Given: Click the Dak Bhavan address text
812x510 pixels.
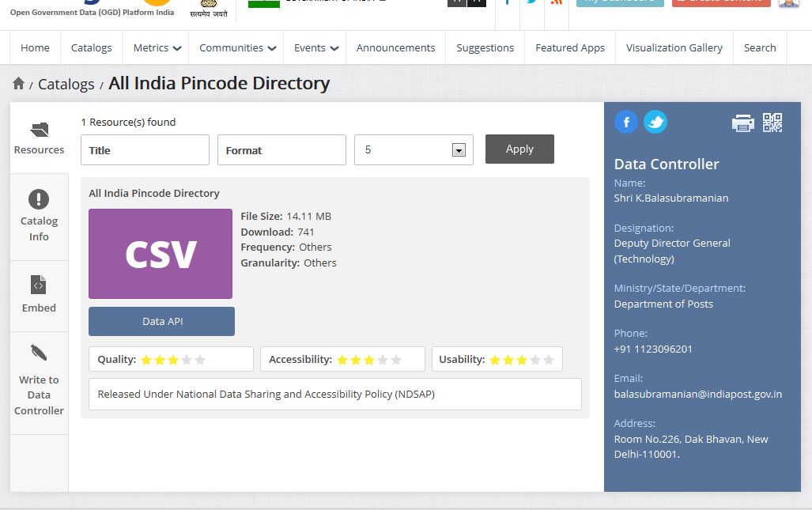Looking at the screenshot, I should (691, 446).
